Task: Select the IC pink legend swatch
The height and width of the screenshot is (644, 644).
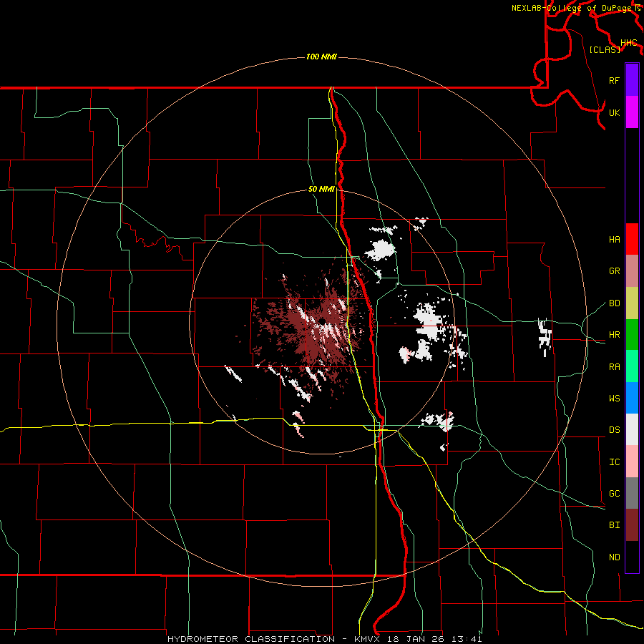Action: click(632, 462)
